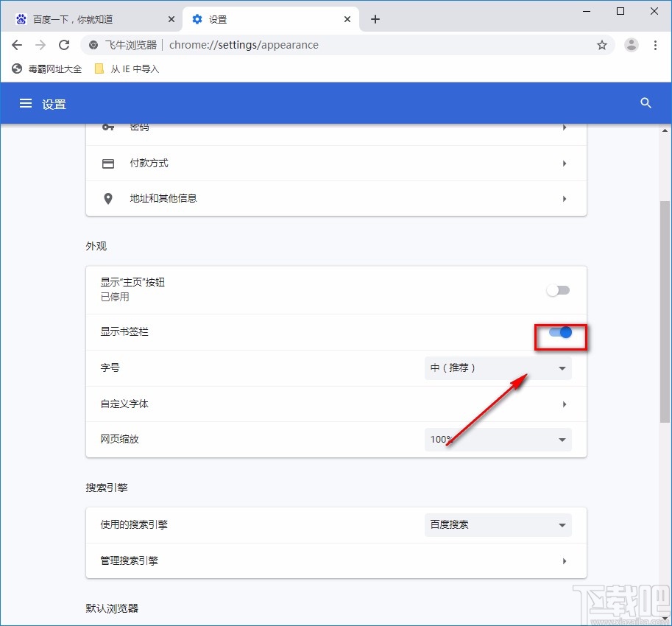672x626 pixels.
Task: Reload the current page
Action: pyautogui.click(x=64, y=45)
